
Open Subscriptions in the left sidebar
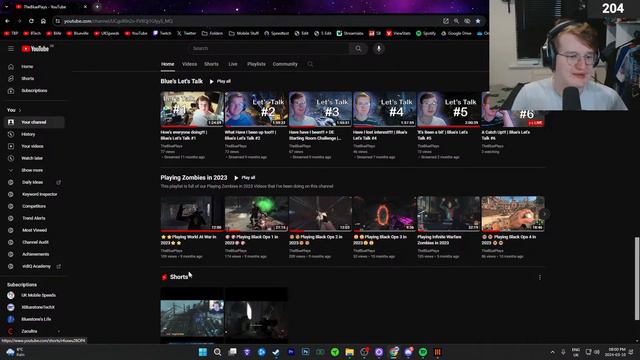[35, 91]
